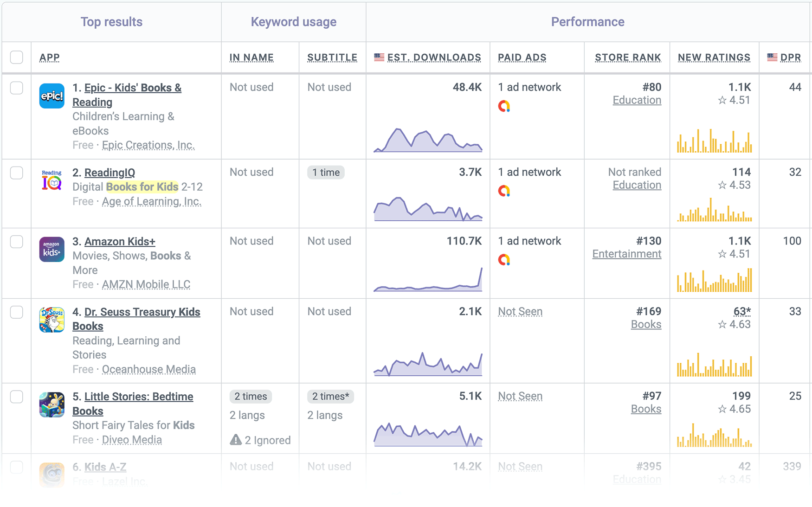Click Not Seen in Little Stories row

tap(520, 396)
